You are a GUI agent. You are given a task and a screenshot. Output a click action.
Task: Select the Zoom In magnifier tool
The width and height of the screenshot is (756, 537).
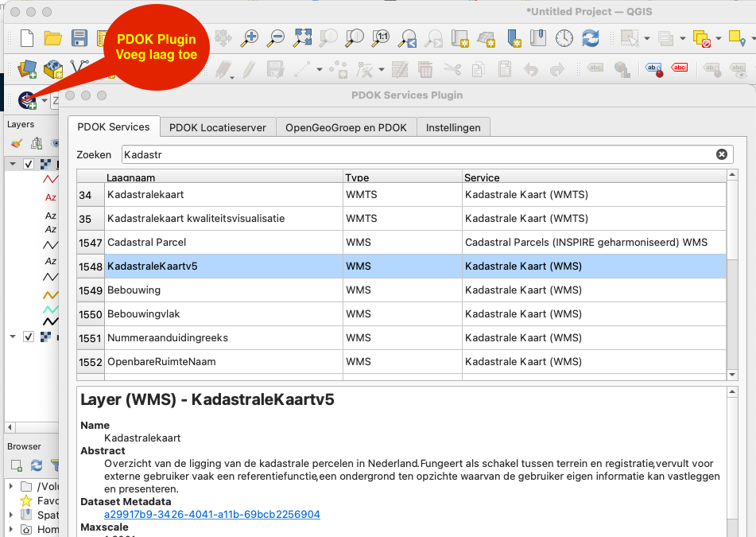250,38
